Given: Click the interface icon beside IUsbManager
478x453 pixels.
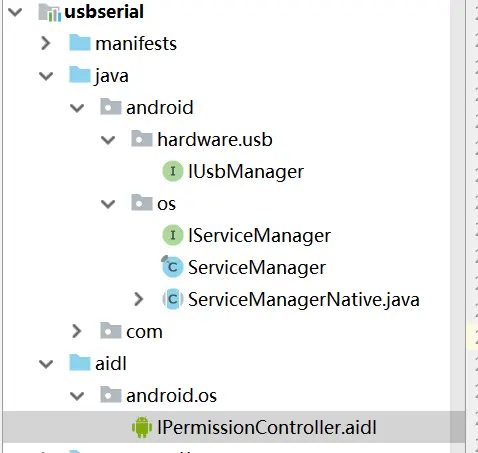Looking at the screenshot, I should pyautogui.click(x=173, y=171).
